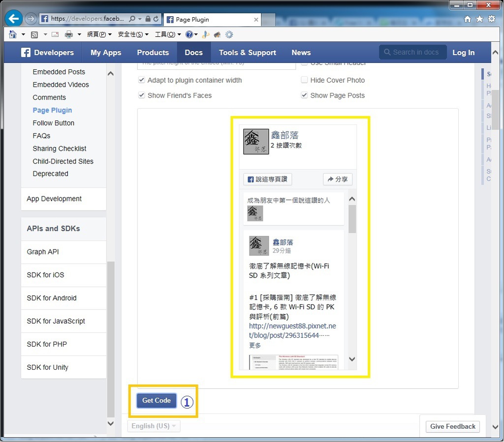Expand the help icon dropdown arrow
Viewport: 504px width, 442px height.
pyautogui.click(x=196, y=34)
